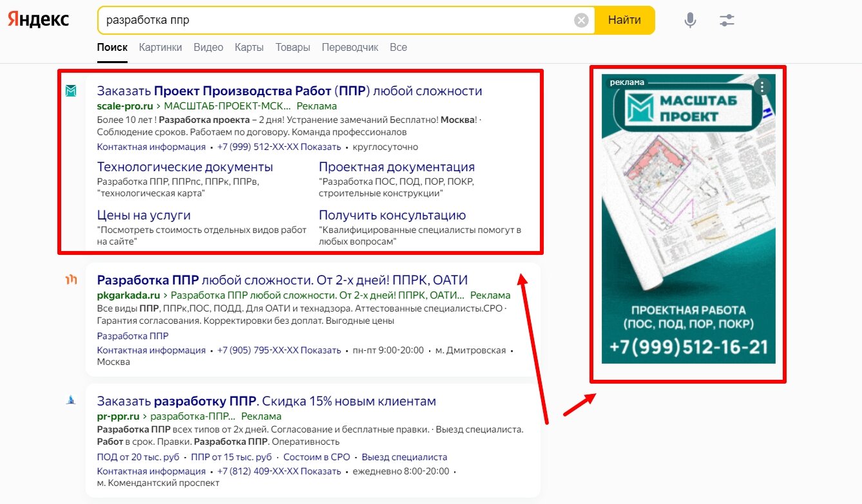Open the pr-ppr.ru domain link
The width and height of the screenshot is (862, 504).
pos(118,416)
